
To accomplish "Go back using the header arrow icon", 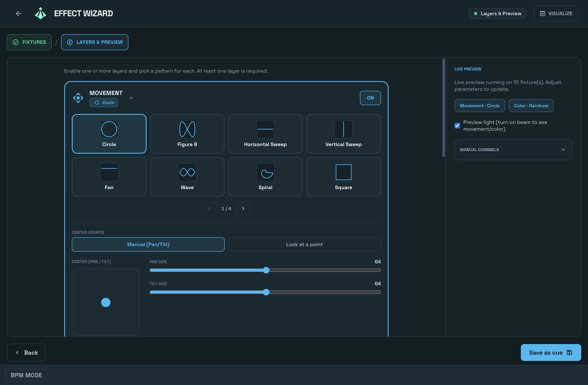I will [x=19, y=14].
